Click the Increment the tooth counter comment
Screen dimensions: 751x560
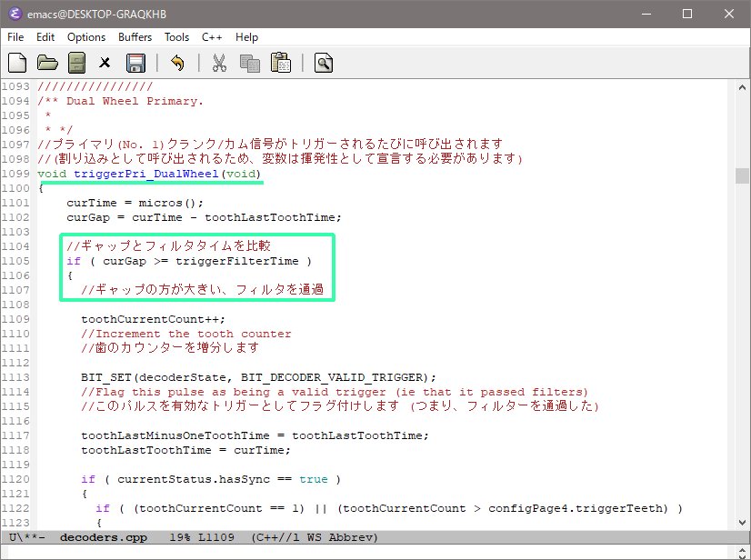185,334
